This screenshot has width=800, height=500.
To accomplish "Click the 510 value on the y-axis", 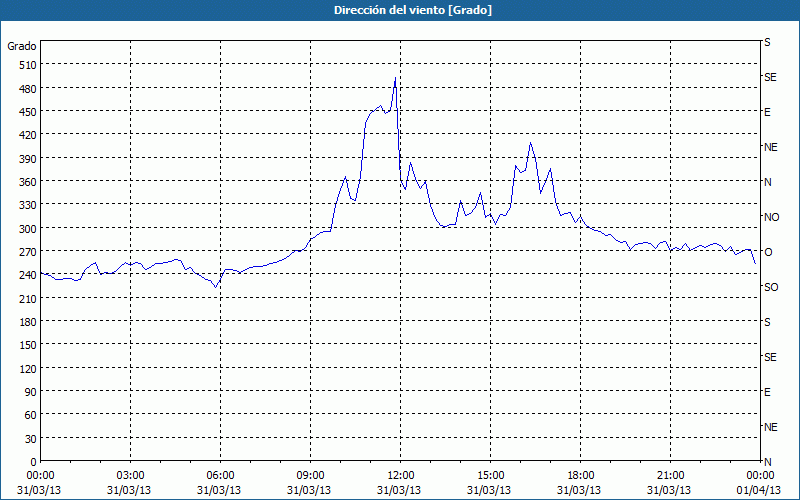I will [x=28, y=65].
